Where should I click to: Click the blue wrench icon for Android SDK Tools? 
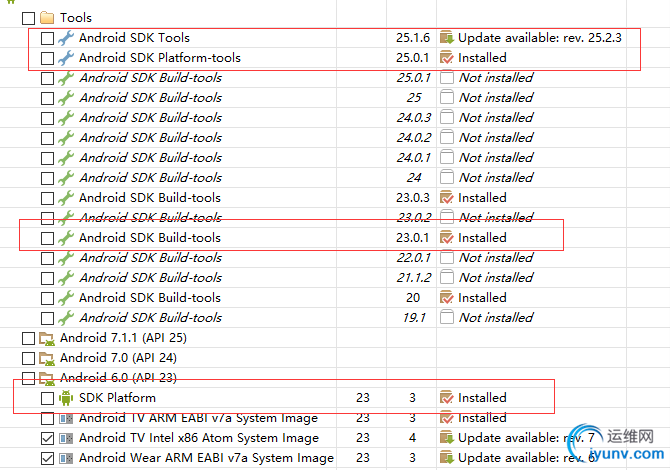pos(66,38)
